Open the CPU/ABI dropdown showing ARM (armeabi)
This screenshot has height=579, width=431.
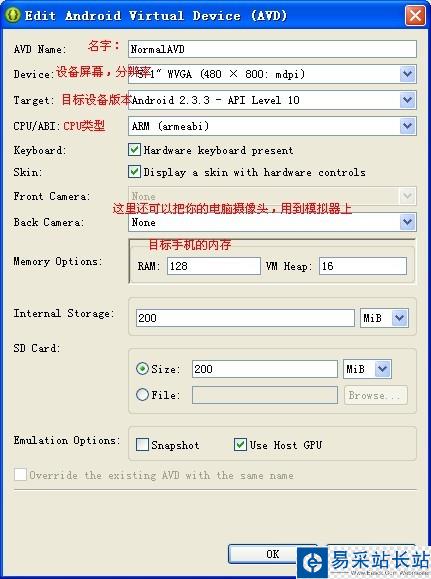pos(272,126)
